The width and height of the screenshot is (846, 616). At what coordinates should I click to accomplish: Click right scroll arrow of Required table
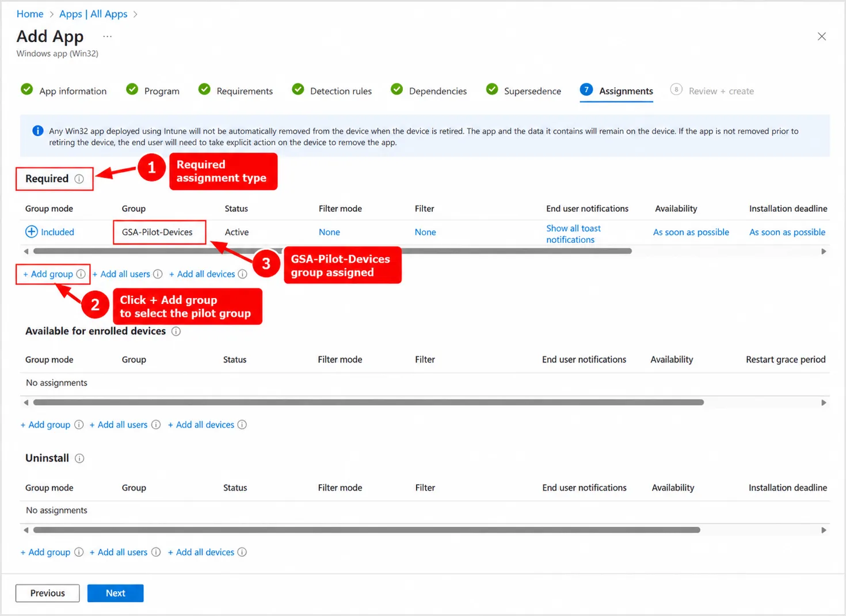coord(824,252)
